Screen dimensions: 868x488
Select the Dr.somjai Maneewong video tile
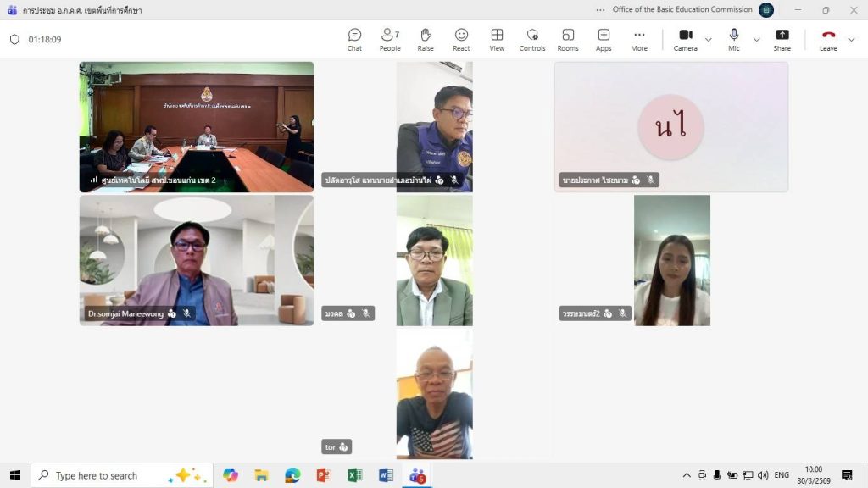coord(197,260)
